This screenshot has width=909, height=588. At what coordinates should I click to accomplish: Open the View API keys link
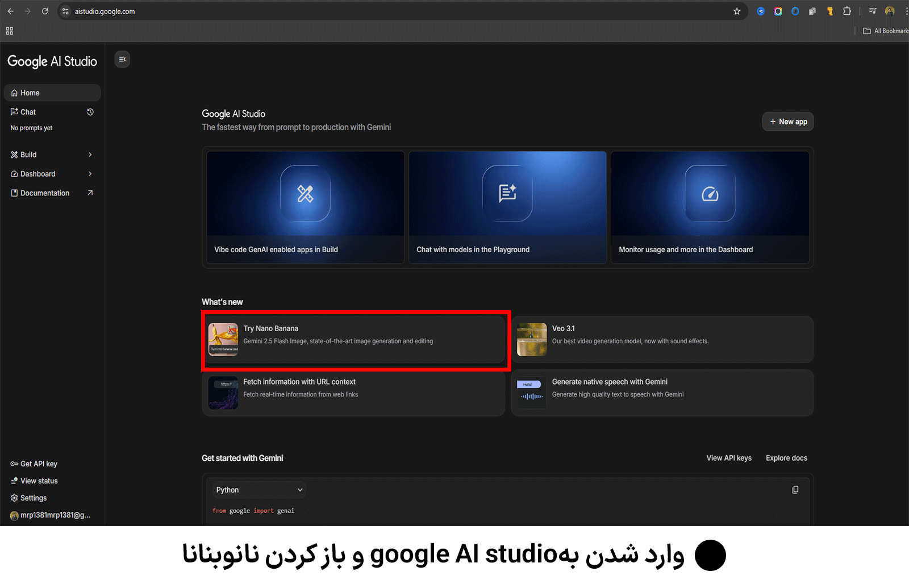728,458
